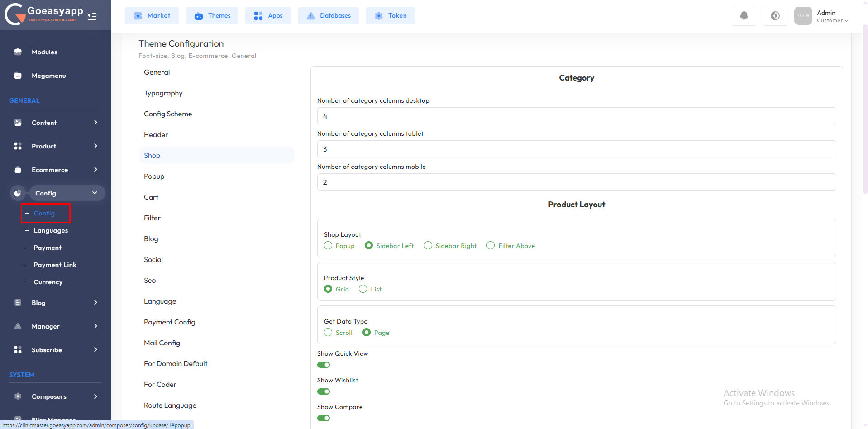Click the category columns desktop input field
868x429 pixels.
coord(576,116)
